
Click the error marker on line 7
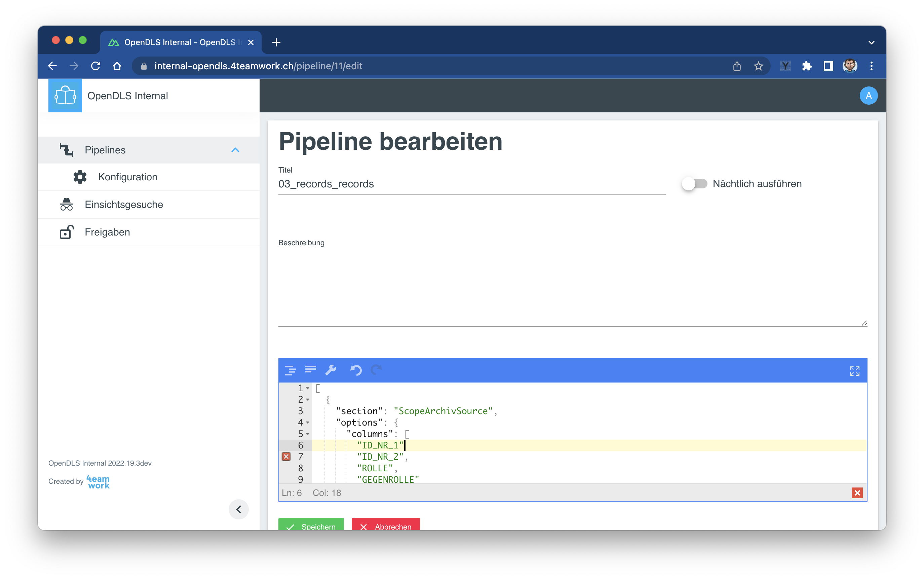coord(286,457)
